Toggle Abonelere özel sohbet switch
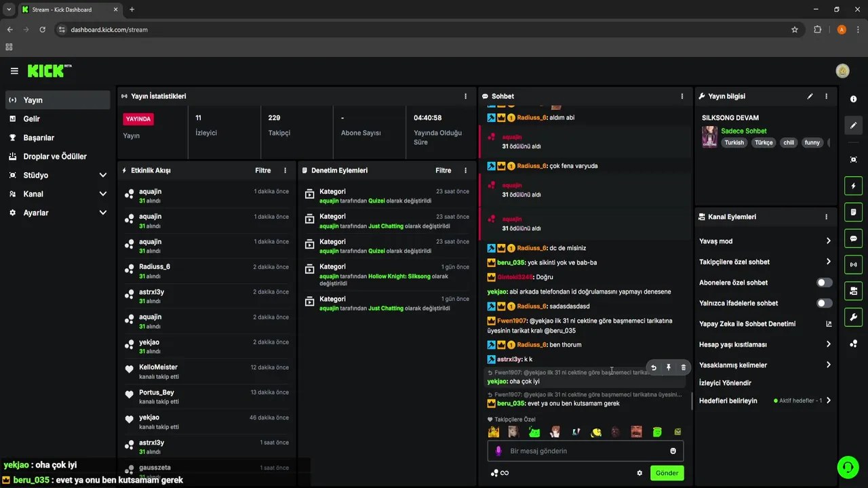The image size is (868, 488). (824, 283)
